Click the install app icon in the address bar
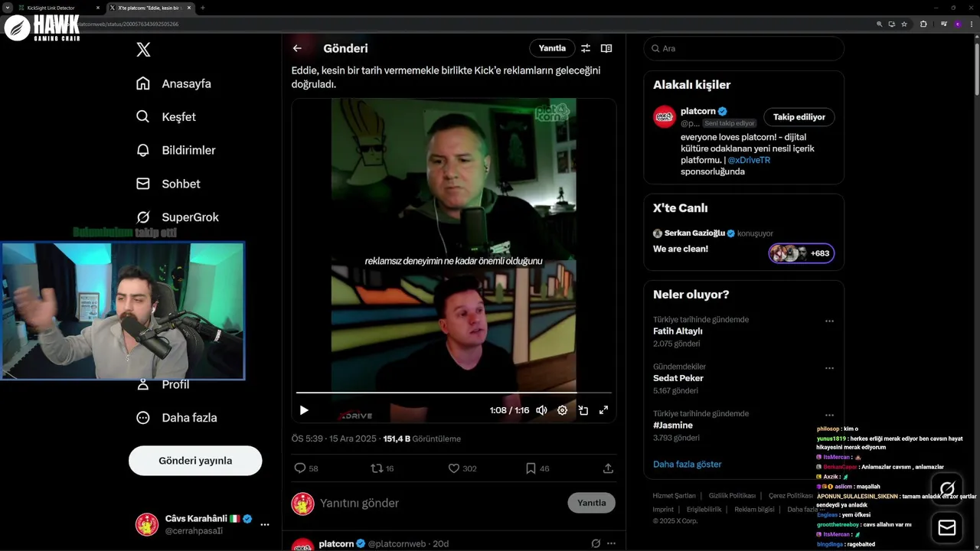Screen dimensions: 980x551 point(892,24)
